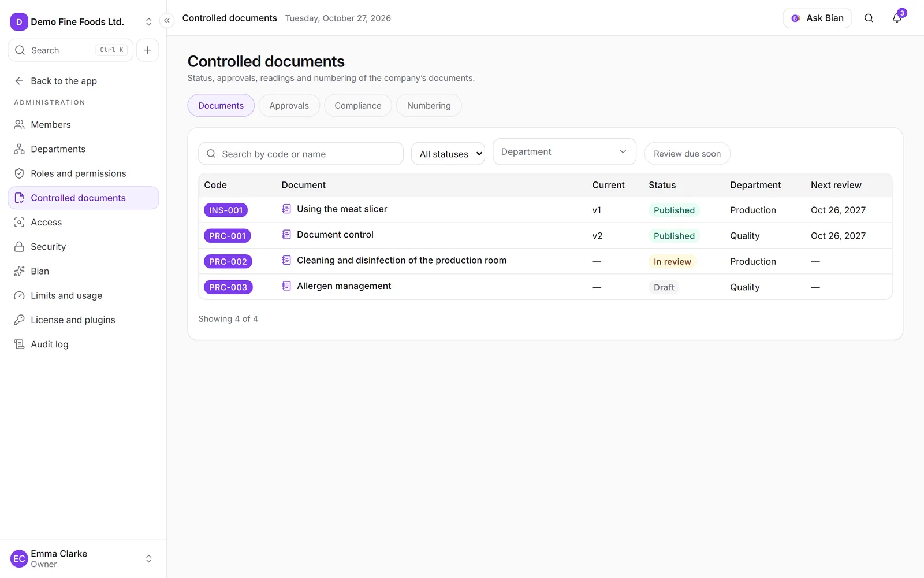
Task: Switch to the Documents tab
Action: tap(221, 105)
